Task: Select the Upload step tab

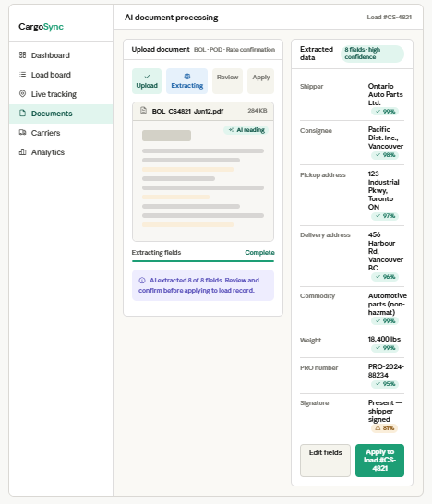Action: click(x=147, y=81)
